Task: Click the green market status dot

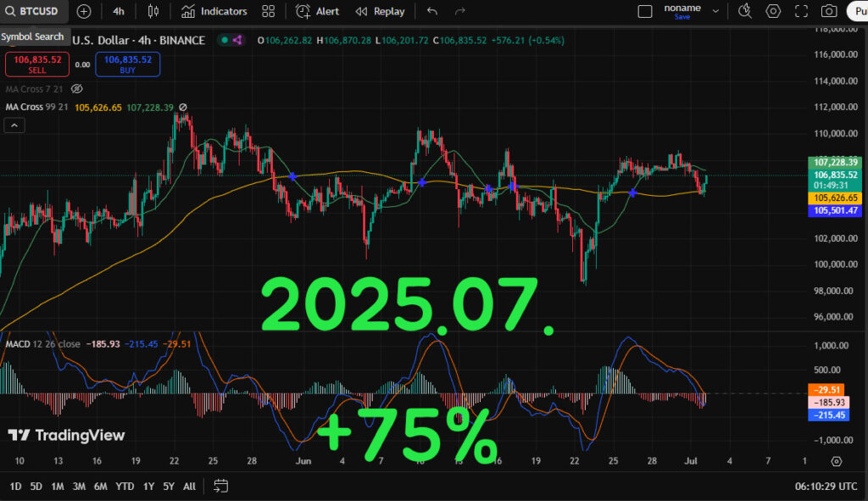Action: pos(225,40)
